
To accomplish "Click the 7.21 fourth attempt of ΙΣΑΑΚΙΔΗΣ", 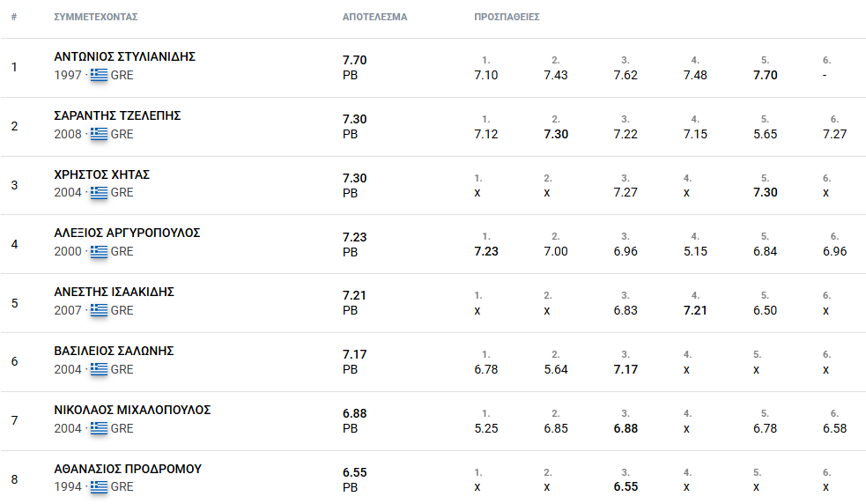I will point(695,310).
